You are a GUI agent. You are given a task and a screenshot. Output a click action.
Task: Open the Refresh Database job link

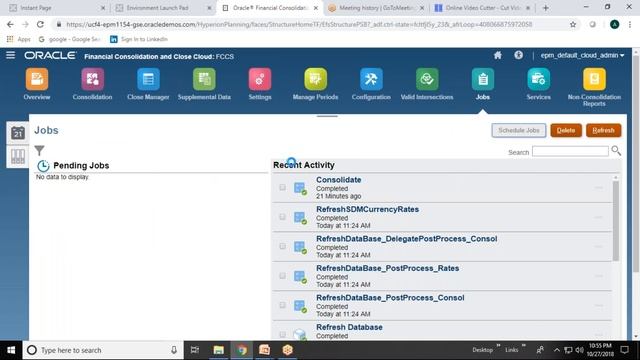(x=349, y=327)
